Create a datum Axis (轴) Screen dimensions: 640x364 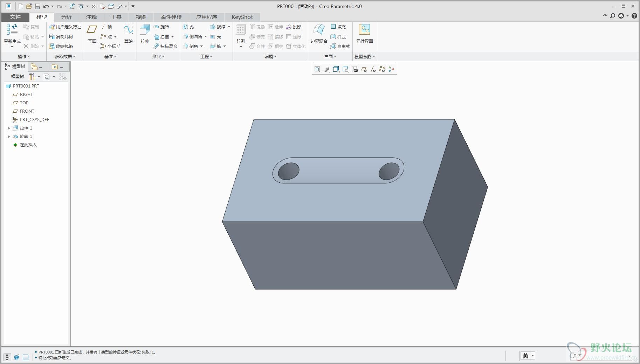tap(106, 27)
